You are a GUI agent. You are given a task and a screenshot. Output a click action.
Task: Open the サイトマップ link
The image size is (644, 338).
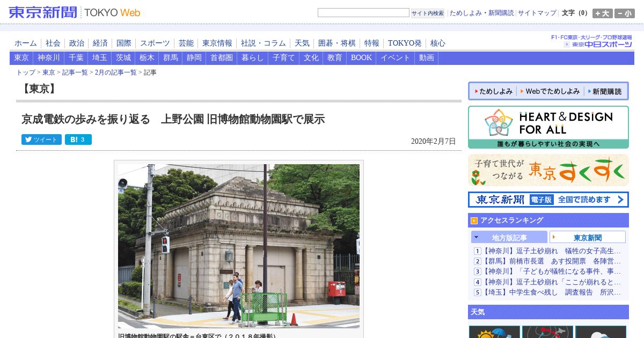pos(537,13)
